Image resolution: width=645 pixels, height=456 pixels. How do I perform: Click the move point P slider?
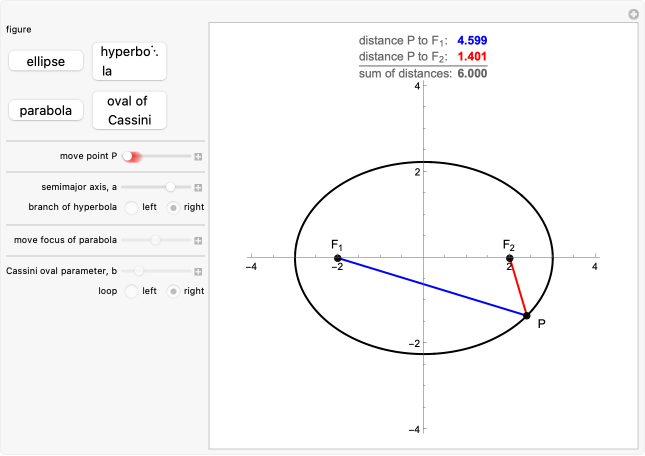pyautogui.click(x=156, y=157)
